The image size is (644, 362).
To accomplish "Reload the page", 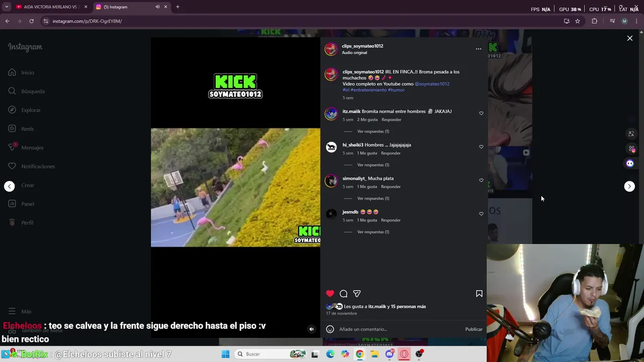I will point(31,21).
